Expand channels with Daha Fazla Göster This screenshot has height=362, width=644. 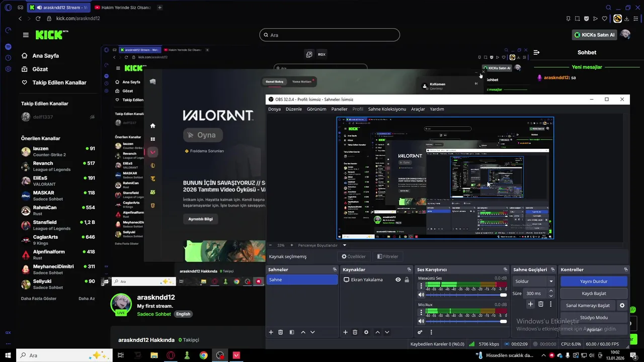39,298
